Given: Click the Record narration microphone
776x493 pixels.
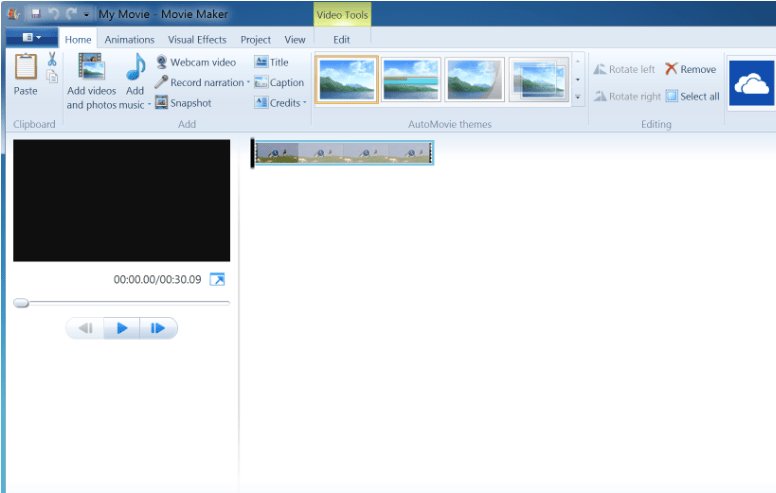Looking at the screenshot, I should coord(161,82).
